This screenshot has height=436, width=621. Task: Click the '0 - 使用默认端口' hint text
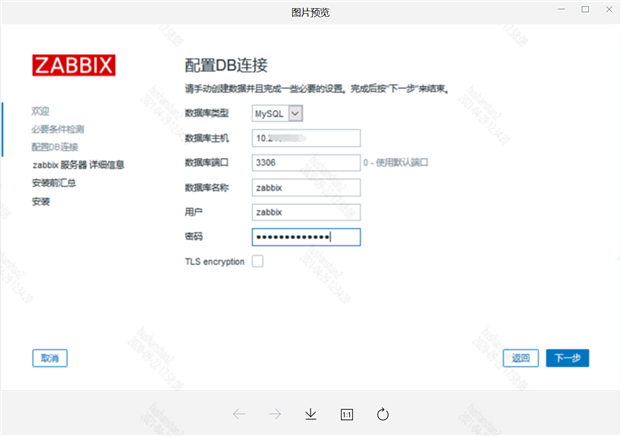pyautogui.click(x=396, y=163)
